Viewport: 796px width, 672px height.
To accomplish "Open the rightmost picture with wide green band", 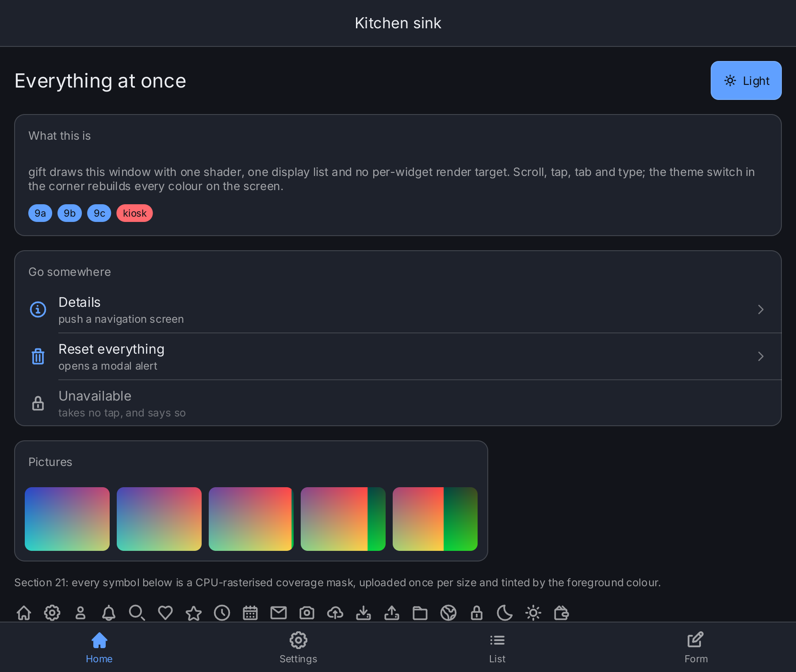I will (x=435, y=519).
